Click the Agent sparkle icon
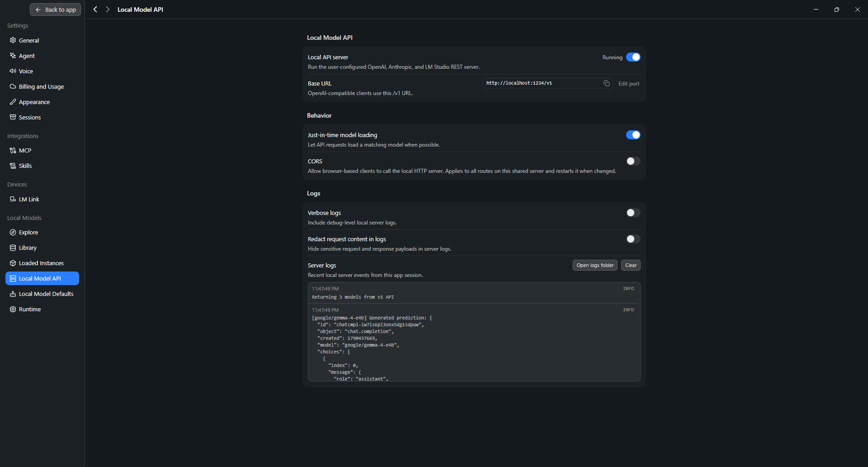This screenshot has width=868, height=467. point(13,56)
